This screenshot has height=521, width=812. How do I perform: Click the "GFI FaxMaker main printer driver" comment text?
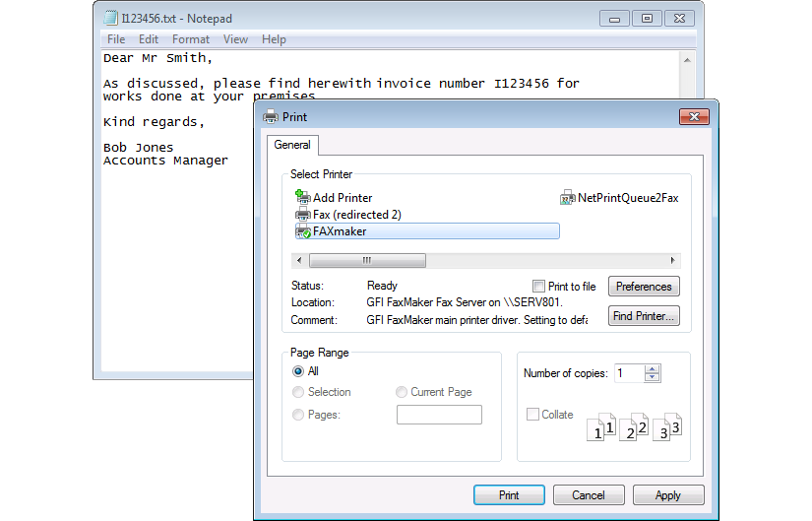[443, 320]
